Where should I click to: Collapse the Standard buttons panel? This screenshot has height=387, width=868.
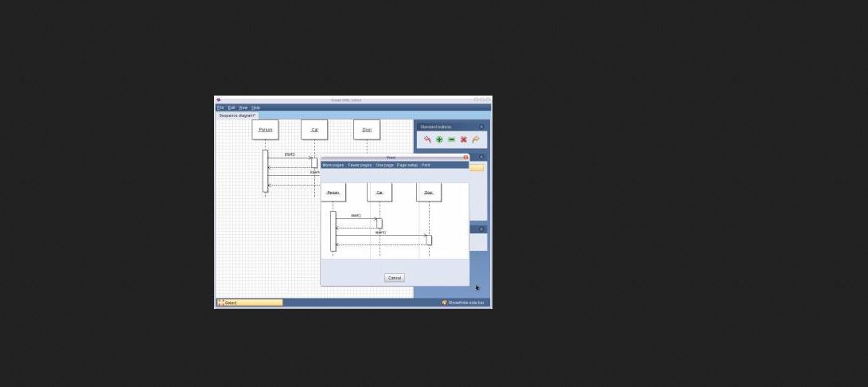point(481,127)
